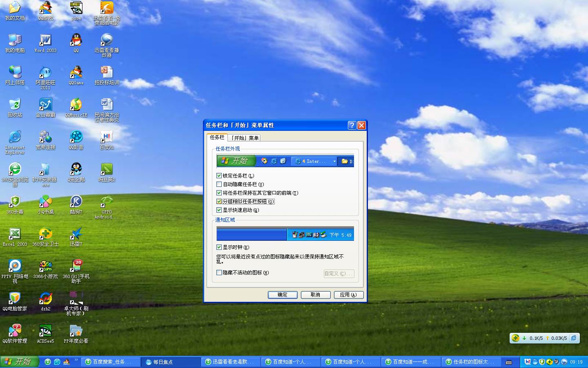Switch to the 任务栏 tab
588x368 pixels.
coord(217,137)
